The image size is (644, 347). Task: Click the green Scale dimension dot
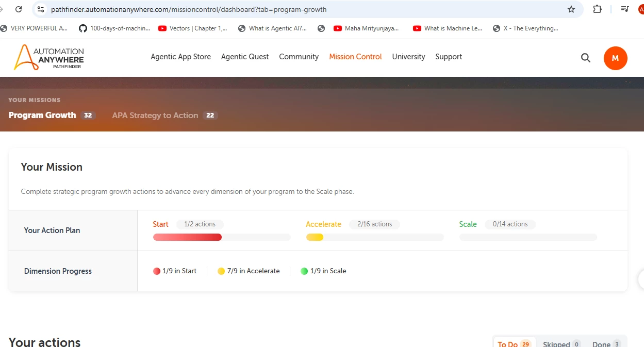coord(304,271)
